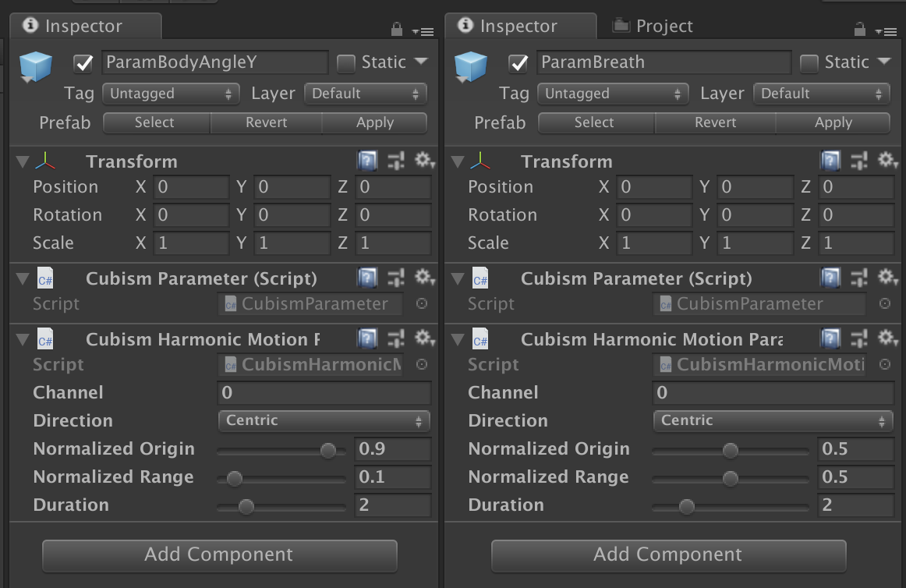Toggle the ParamBreath active checkbox

[x=517, y=62]
